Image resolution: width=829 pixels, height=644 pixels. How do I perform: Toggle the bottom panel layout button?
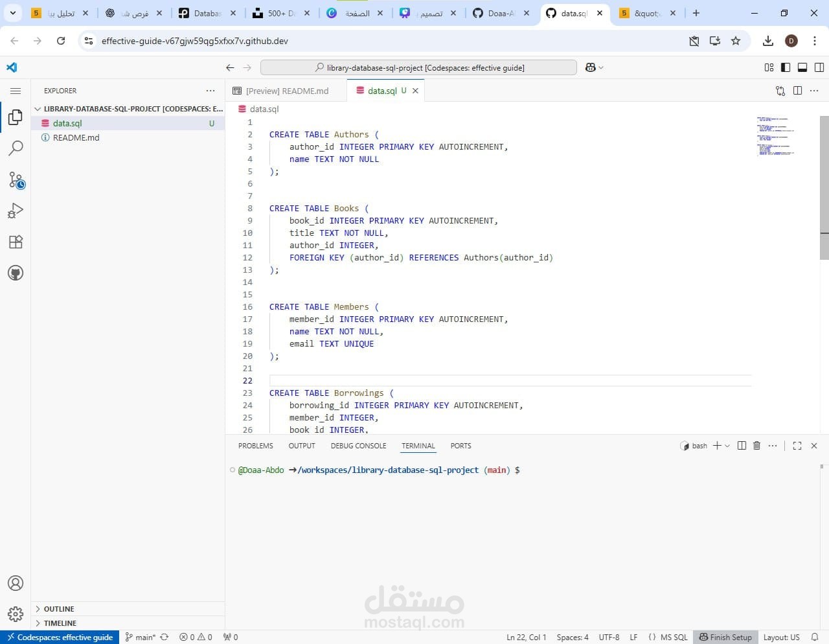[x=802, y=67]
